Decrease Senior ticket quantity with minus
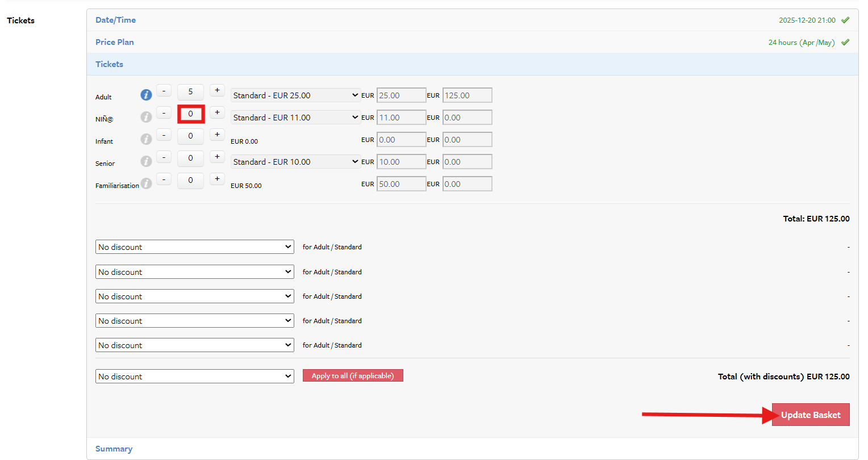 (x=164, y=157)
